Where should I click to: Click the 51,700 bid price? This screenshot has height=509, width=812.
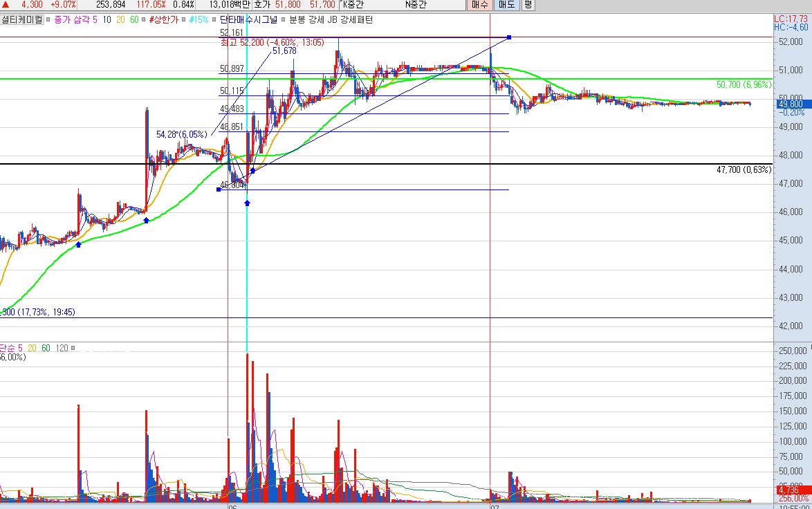(322, 5)
